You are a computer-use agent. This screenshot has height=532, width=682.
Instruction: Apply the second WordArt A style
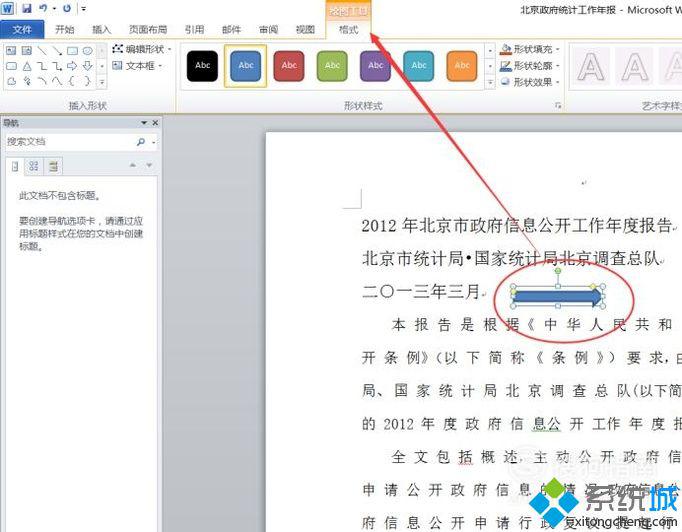(635, 67)
